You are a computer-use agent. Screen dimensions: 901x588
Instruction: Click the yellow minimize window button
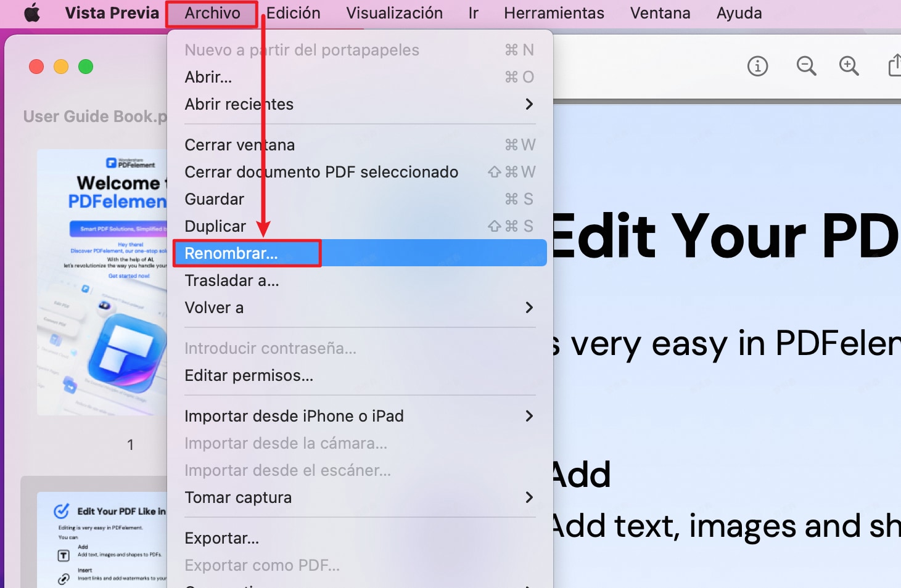coord(61,67)
